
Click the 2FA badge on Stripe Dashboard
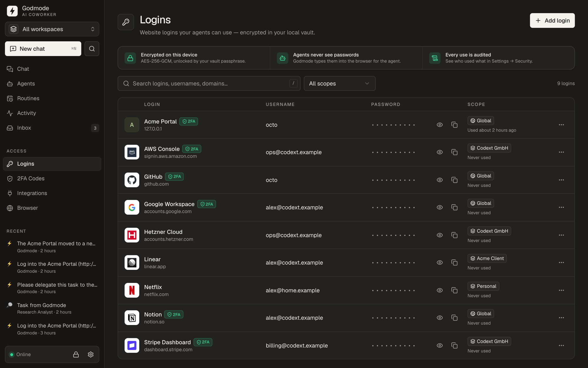tap(203, 342)
